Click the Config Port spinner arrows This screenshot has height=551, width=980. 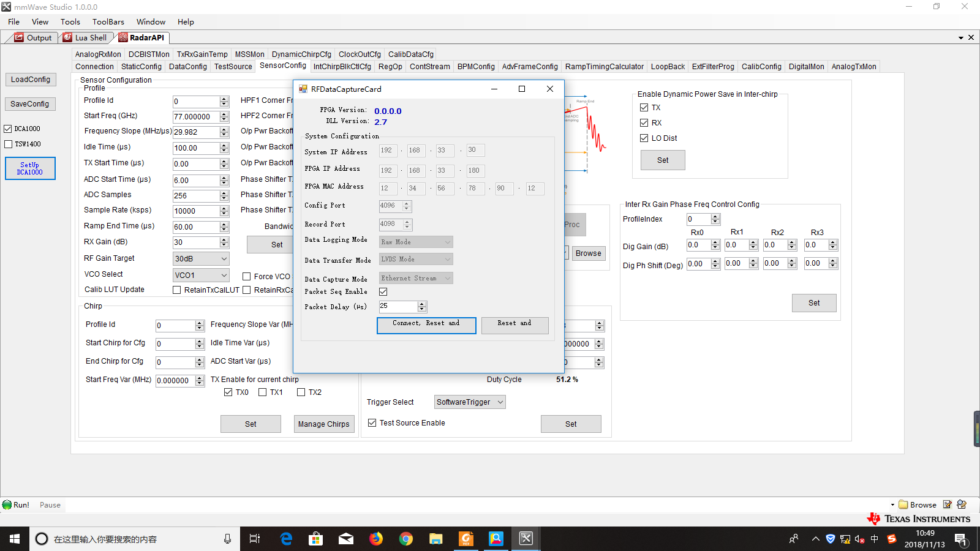click(407, 206)
